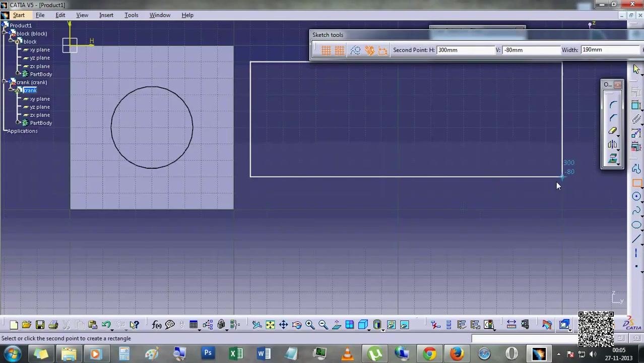Open VLC media player from the taskbar

(347, 353)
